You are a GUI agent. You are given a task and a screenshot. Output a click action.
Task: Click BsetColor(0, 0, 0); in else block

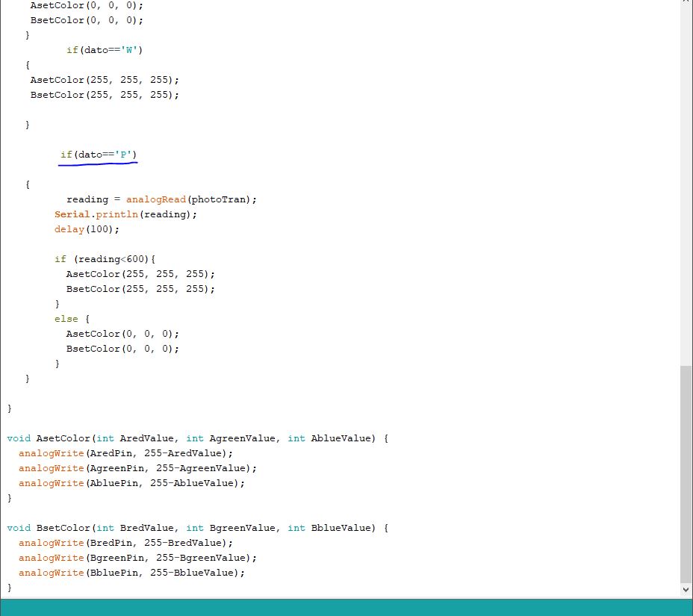click(x=123, y=349)
